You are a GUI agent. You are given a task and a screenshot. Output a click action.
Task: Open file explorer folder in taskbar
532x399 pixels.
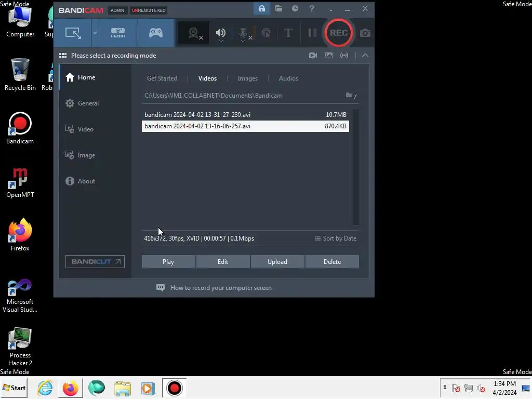[122, 388]
